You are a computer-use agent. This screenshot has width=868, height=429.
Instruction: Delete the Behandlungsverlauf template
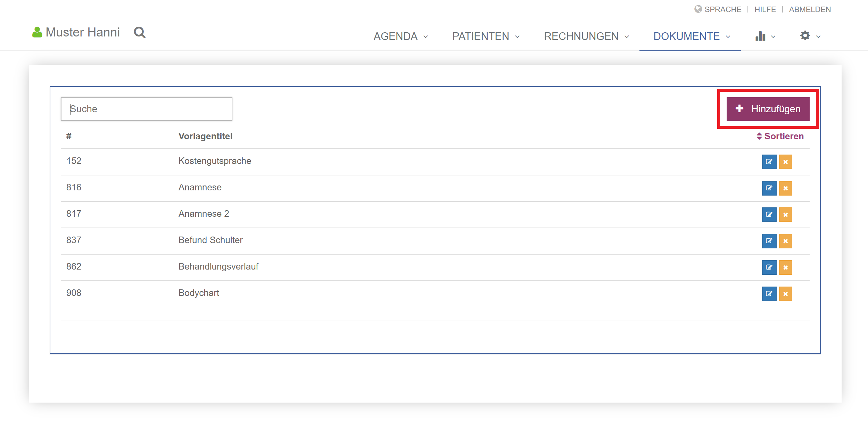click(x=786, y=267)
